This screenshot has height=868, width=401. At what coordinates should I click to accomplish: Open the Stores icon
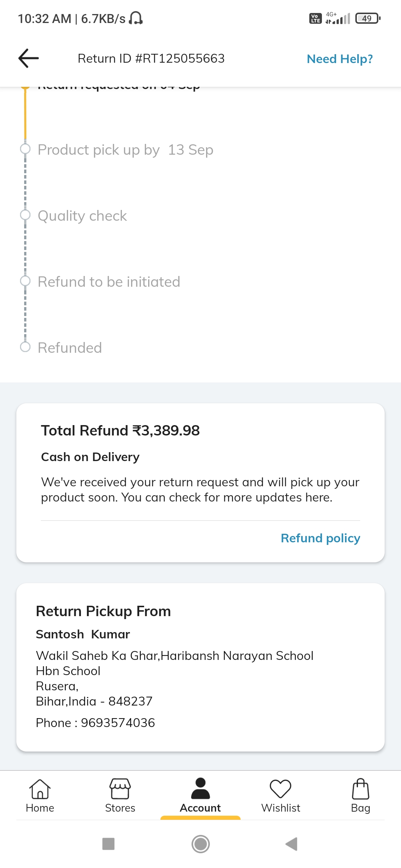click(x=120, y=789)
